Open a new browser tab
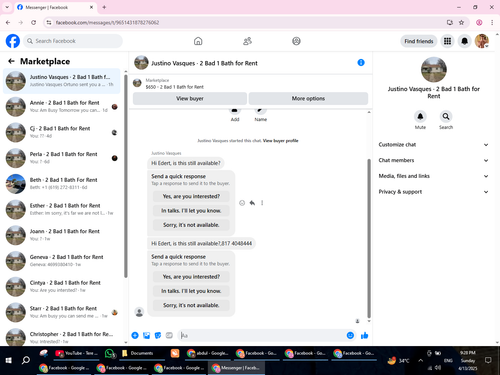This screenshot has width=500, height=375. 104,7
